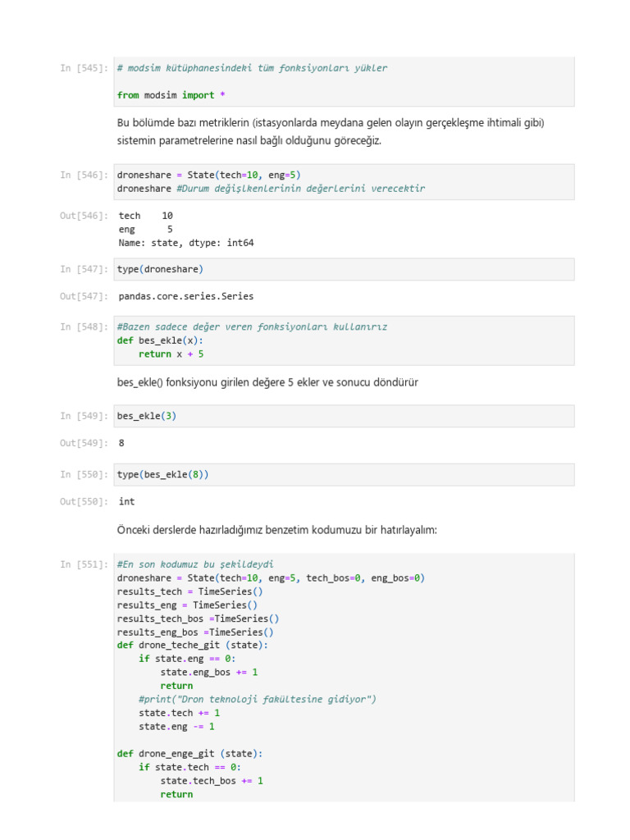
Task: Click the int output of Out[550]
Action: [126, 501]
